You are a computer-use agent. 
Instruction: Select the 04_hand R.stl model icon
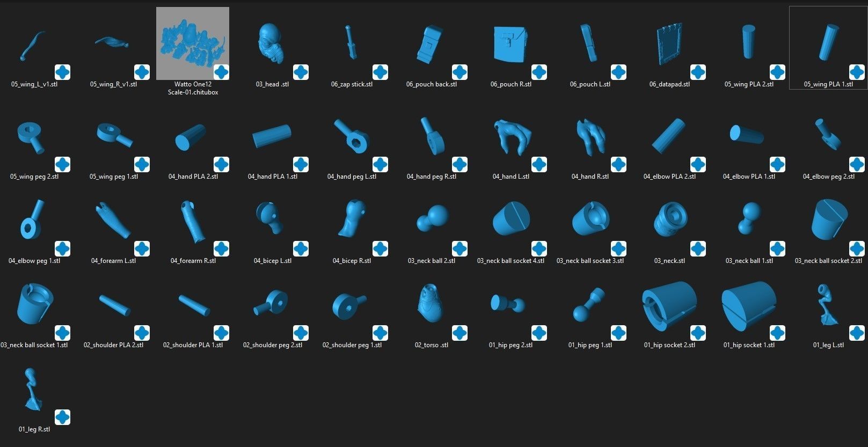tap(590, 136)
